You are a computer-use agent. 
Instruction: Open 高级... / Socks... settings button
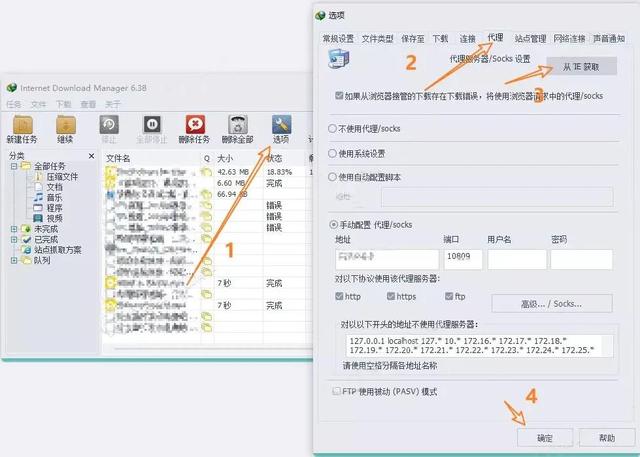pyautogui.click(x=552, y=304)
